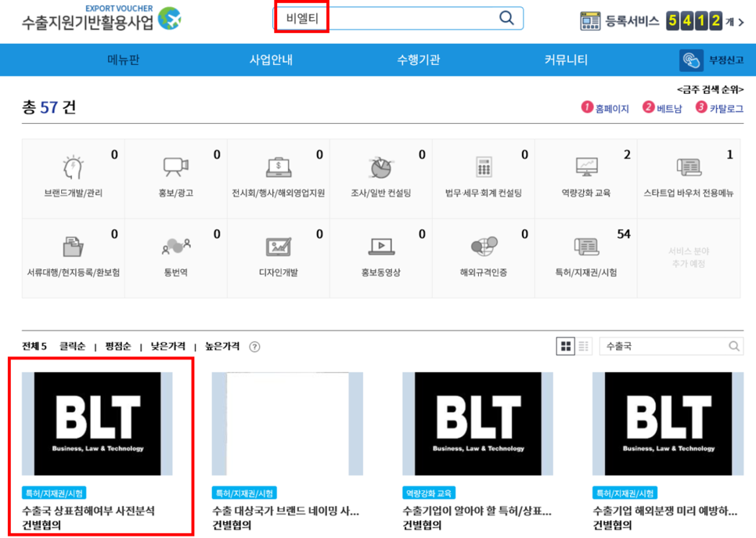Select the 브랜드개발/관리 lightbulb icon

coord(73,166)
